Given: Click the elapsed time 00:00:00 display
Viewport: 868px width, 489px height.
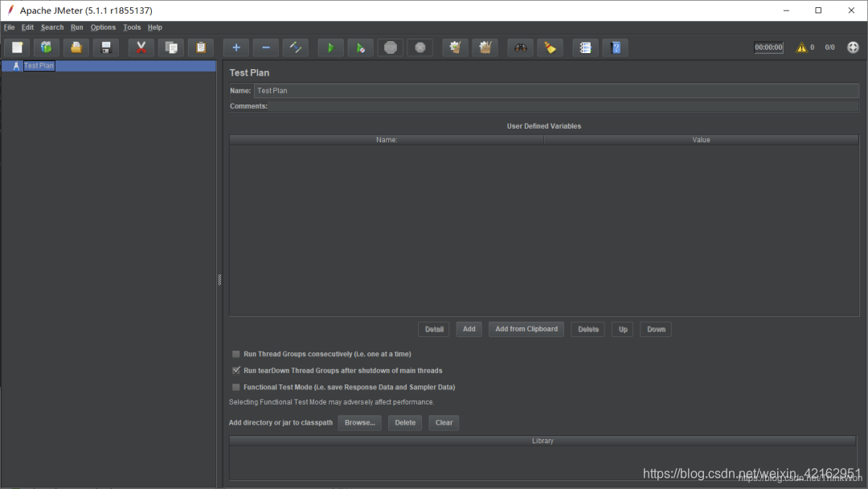Looking at the screenshot, I should tap(769, 47).
